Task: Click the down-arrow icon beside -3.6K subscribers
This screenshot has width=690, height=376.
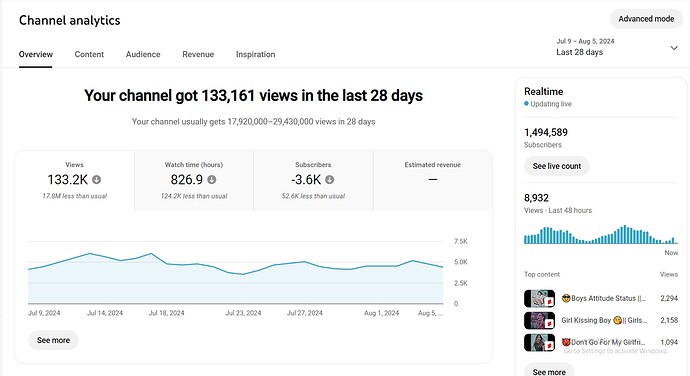Action: click(330, 180)
